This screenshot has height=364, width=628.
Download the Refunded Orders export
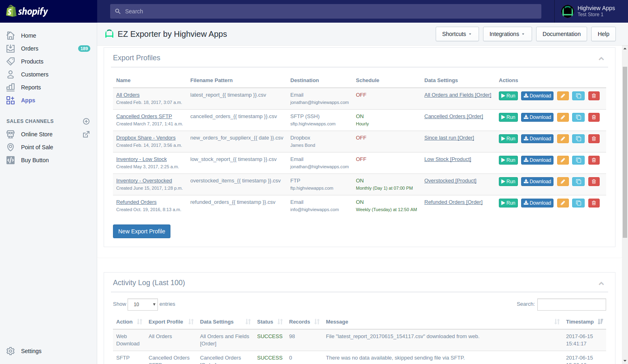pos(537,203)
